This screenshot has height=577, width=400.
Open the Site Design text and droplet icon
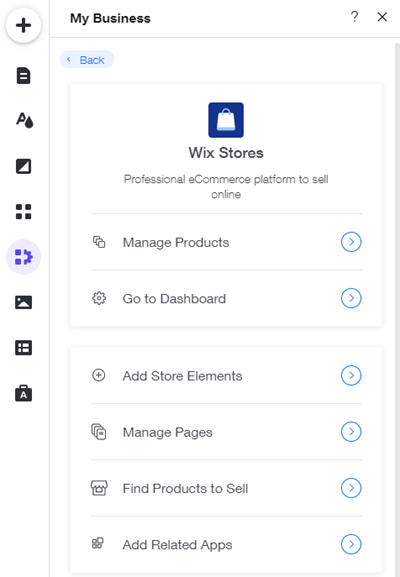point(24,120)
